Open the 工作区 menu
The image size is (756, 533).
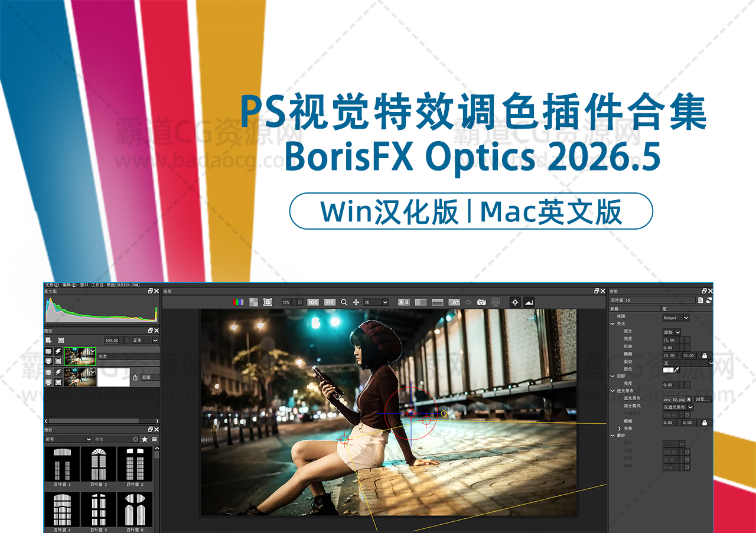97,285
